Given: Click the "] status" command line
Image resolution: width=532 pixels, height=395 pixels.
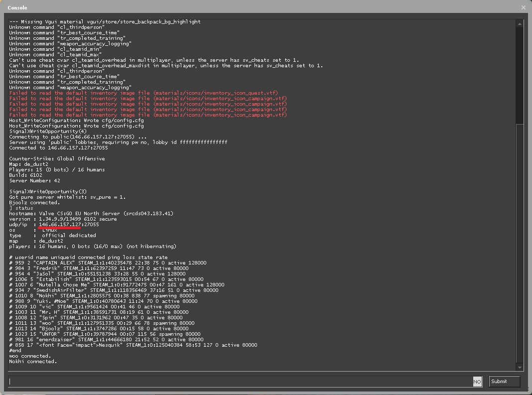Looking at the screenshot, I should (x=21, y=208).
